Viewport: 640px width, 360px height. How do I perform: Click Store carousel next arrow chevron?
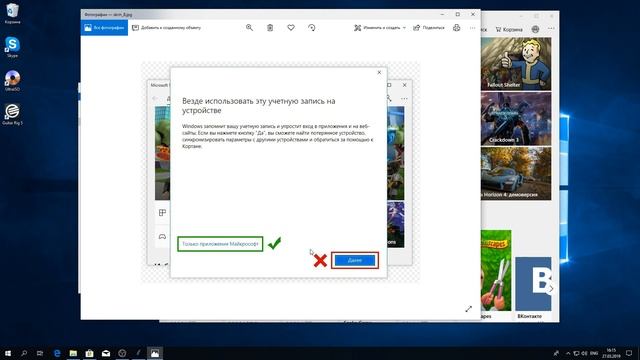pos(551,288)
